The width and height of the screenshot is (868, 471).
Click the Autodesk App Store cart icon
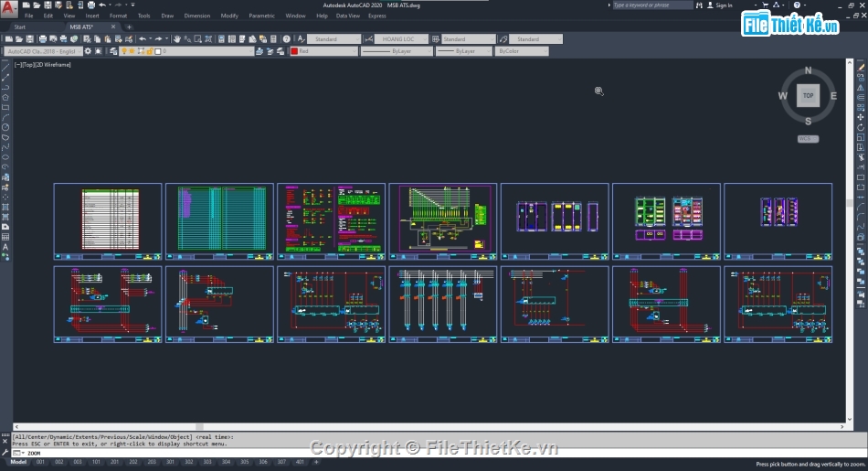(x=765, y=5)
